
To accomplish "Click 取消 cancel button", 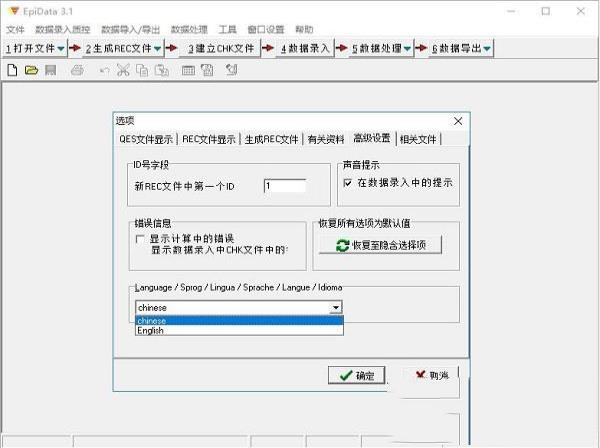I will coord(431,375).
